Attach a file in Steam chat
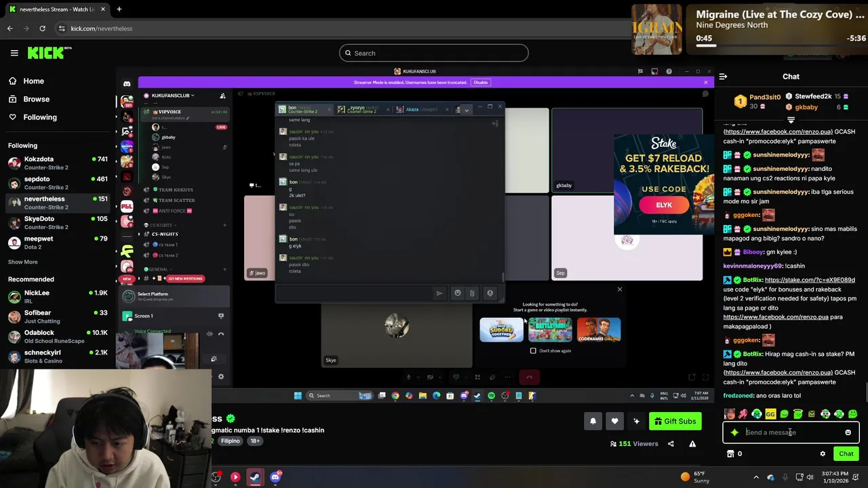Image resolution: width=868 pixels, height=488 pixels. click(x=473, y=293)
